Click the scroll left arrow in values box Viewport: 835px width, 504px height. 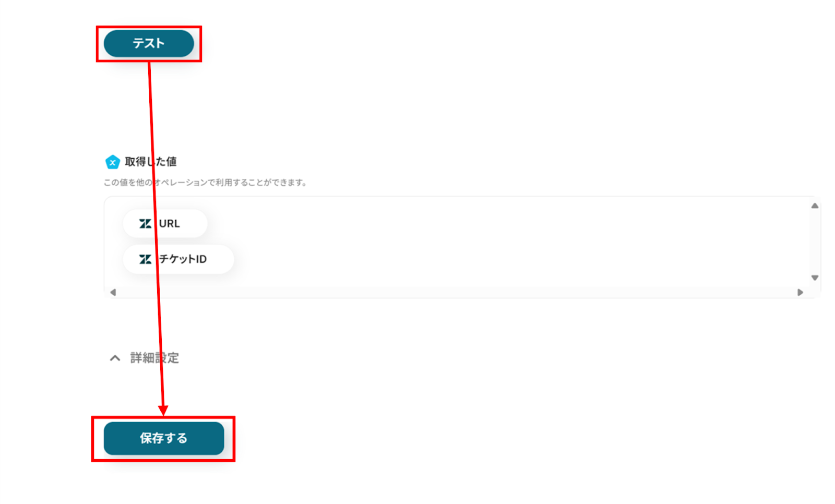pos(113,292)
